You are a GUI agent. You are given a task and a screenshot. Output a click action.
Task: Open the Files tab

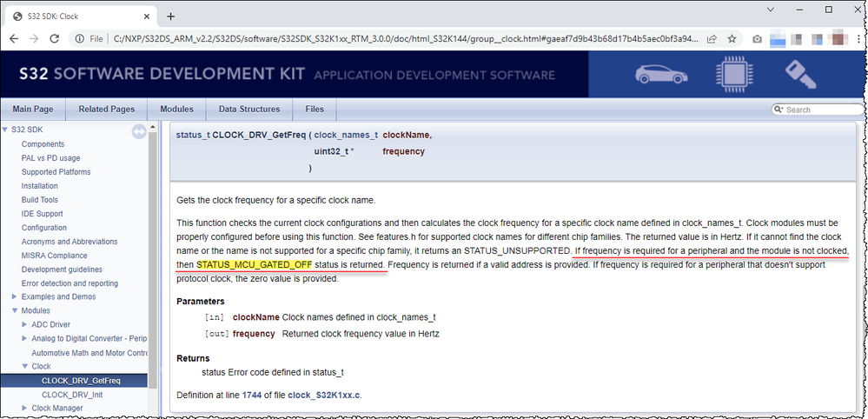point(315,109)
